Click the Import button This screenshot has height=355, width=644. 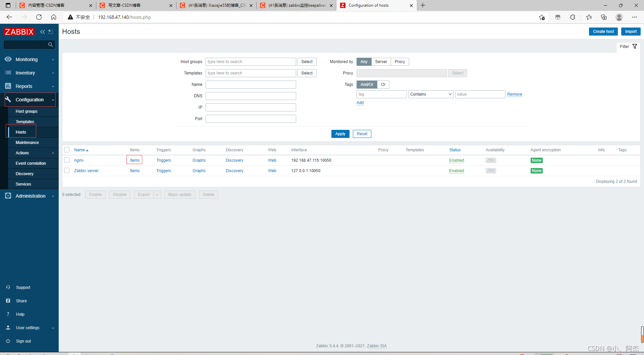(x=631, y=32)
